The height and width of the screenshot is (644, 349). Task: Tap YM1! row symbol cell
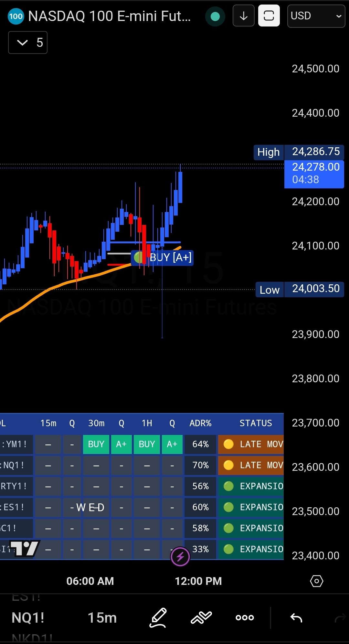pos(16,444)
